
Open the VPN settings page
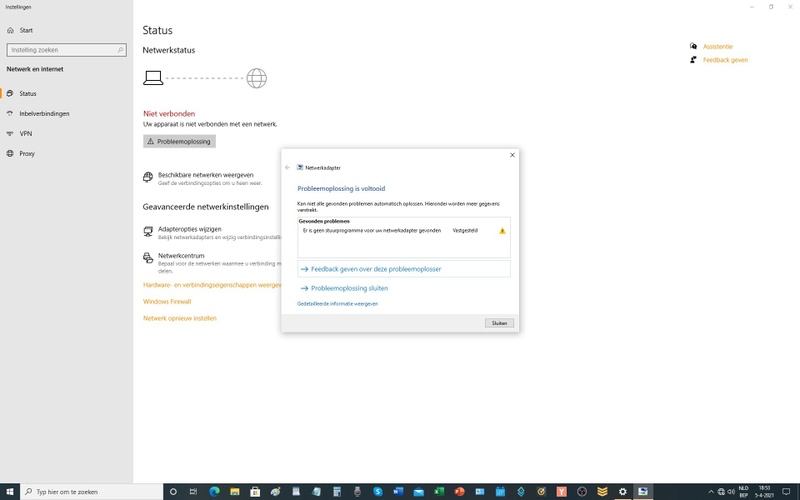pyautogui.click(x=66, y=133)
